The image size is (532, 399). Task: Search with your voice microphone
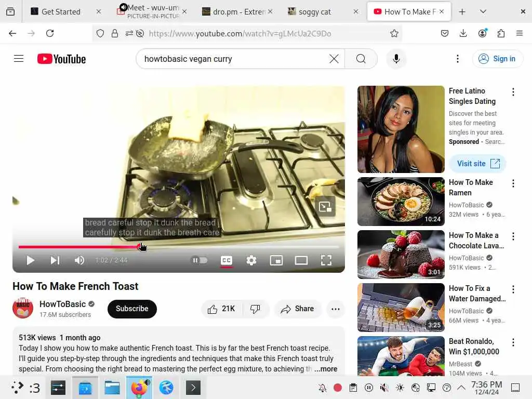(x=396, y=59)
